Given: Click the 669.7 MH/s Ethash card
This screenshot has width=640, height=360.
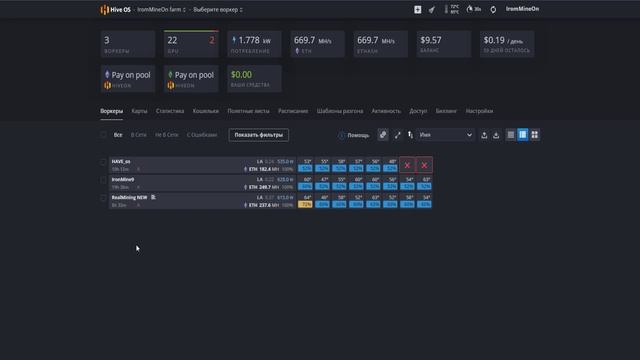Looking at the screenshot, I should point(380,44).
